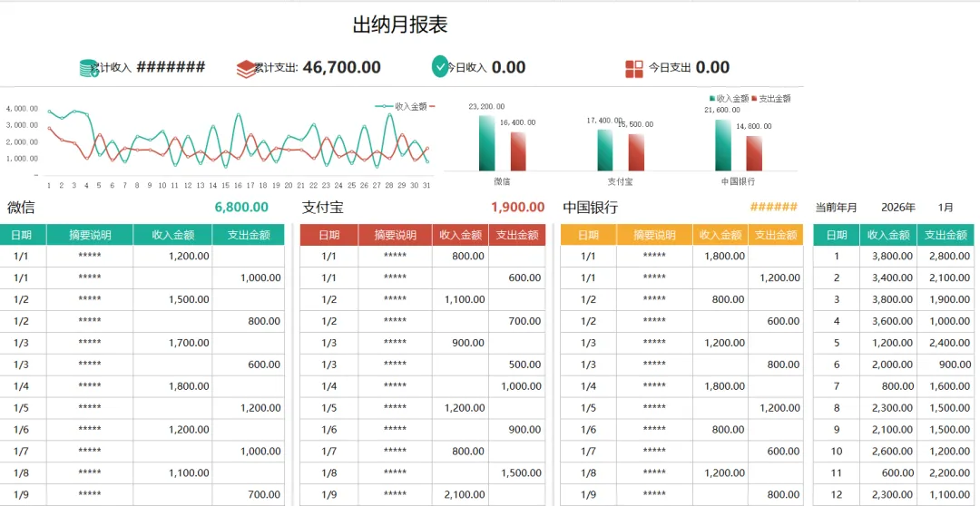Click the 0.00 value beside 今日支出

click(712, 67)
